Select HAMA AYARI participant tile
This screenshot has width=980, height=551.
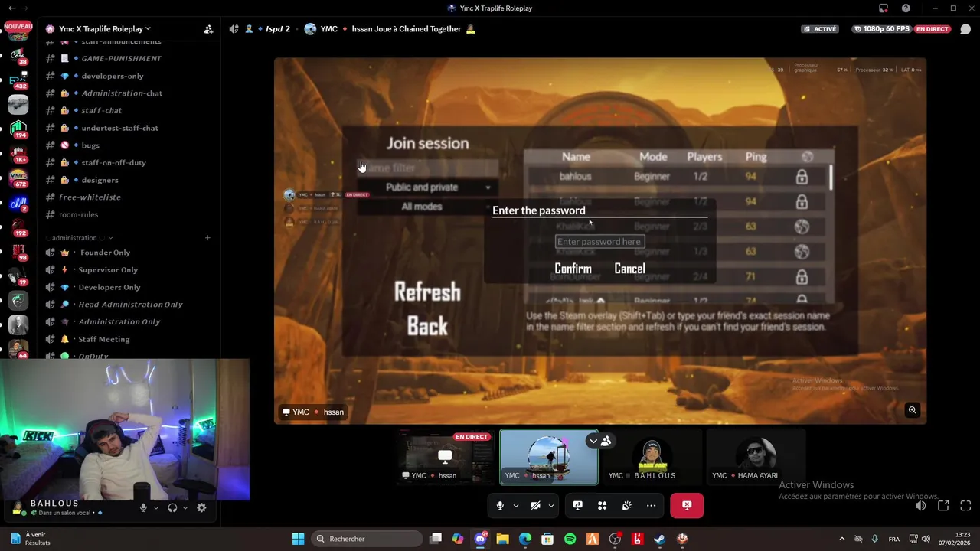pos(756,457)
